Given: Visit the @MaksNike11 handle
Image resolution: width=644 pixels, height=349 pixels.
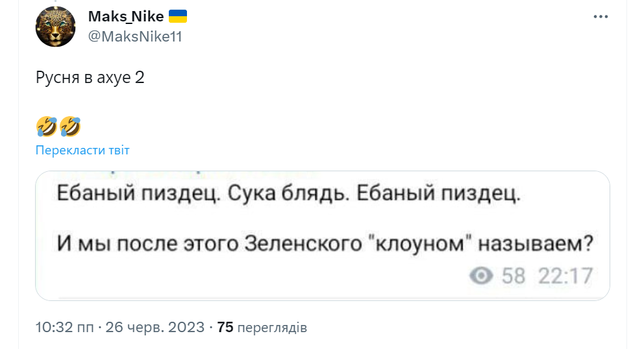Looking at the screenshot, I should [135, 36].
